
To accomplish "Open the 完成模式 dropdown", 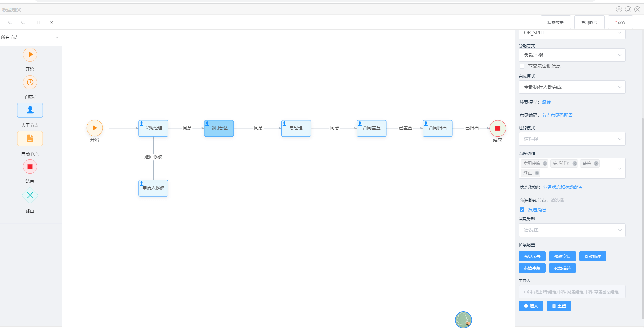I will point(572,87).
